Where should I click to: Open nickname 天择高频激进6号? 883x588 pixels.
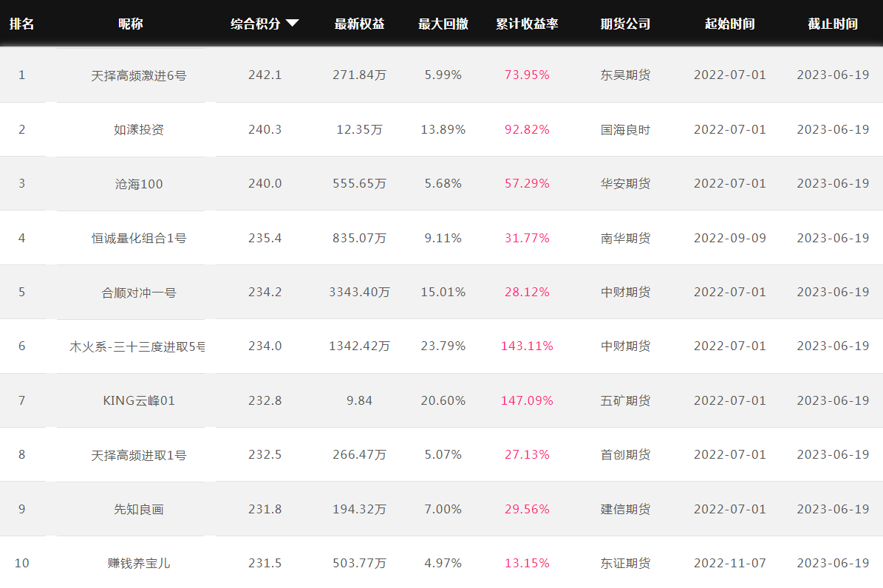click(138, 75)
